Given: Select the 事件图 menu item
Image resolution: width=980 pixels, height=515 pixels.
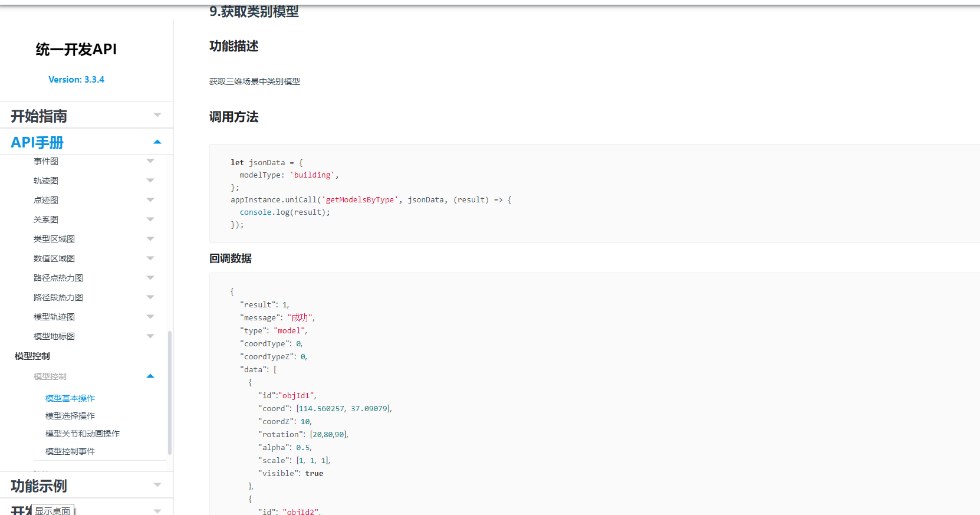Looking at the screenshot, I should [x=46, y=161].
